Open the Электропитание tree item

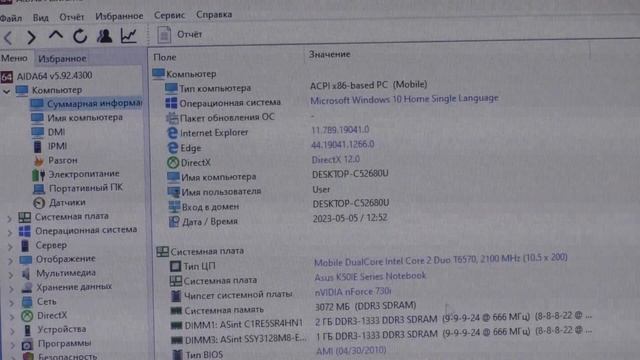pyautogui.click(x=76, y=174)
